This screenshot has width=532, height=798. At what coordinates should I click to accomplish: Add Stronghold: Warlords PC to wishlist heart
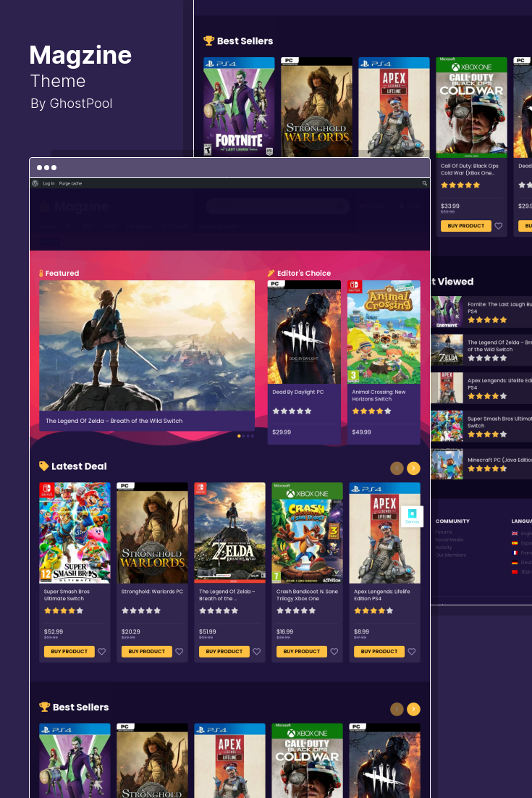179,652
